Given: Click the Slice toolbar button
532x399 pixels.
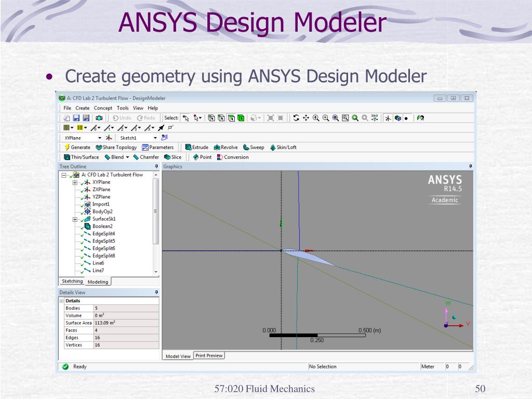Looking at the screenshot, I should pos(172,157).
